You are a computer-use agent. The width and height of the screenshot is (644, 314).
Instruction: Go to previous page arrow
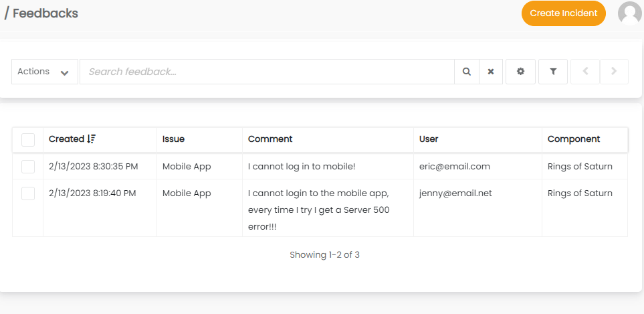point(585,72)
